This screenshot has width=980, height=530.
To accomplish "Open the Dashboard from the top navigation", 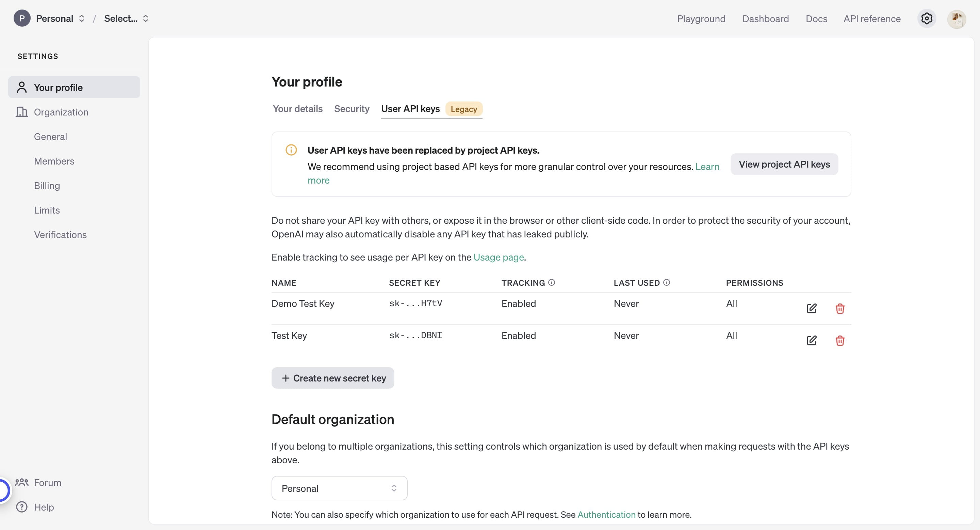I will 765,18.
